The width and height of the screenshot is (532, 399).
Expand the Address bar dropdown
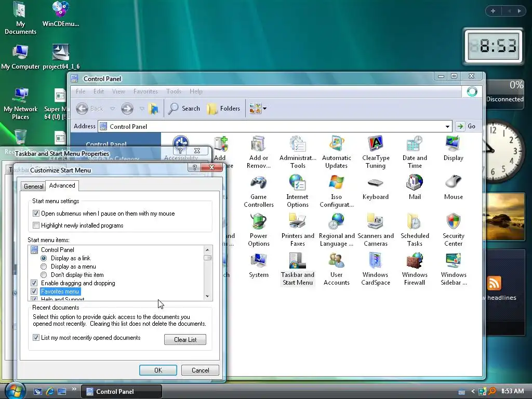pos(447,127)
